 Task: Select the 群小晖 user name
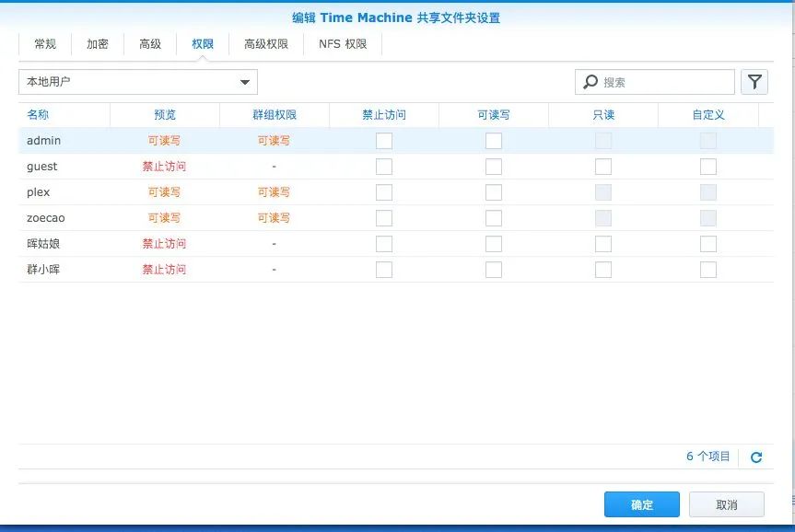(43, 270)
